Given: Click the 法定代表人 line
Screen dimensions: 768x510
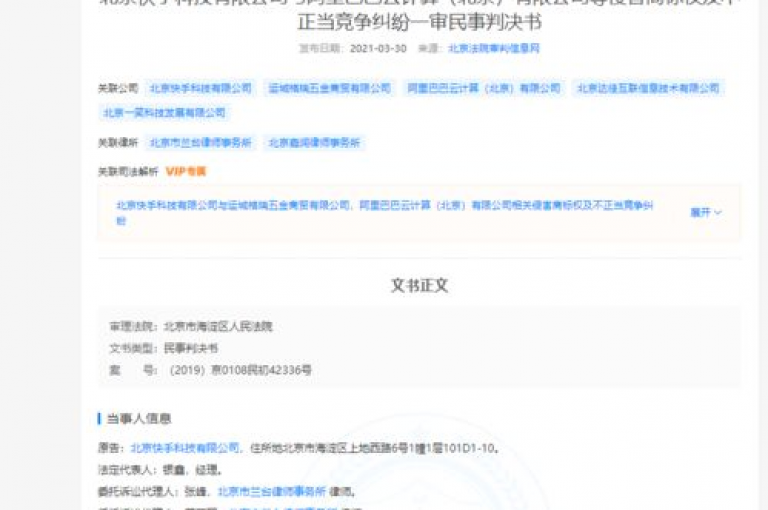Looking at the screenshot, I should tap(160, 470).
